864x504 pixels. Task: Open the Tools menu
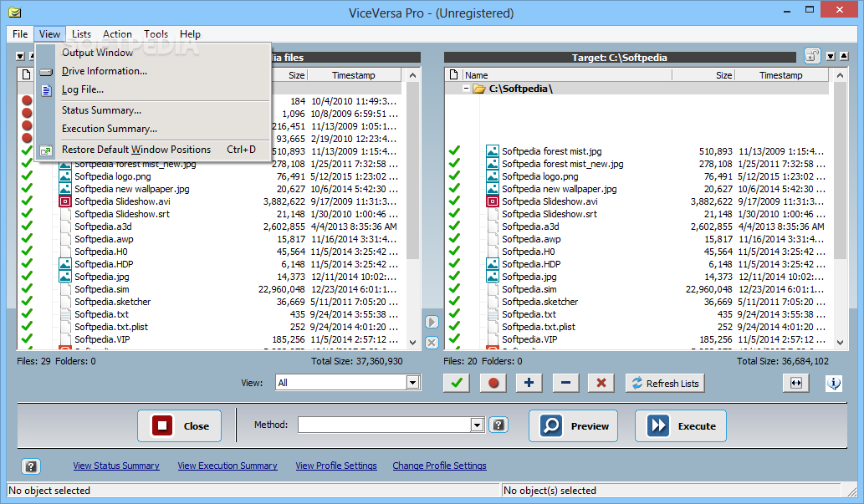pyautogui.click(x=156, y=34)
